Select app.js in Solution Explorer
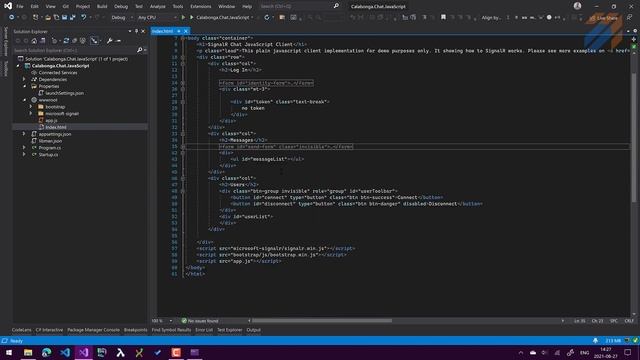This screenshot has height=360, width=640. pos(51,120)
